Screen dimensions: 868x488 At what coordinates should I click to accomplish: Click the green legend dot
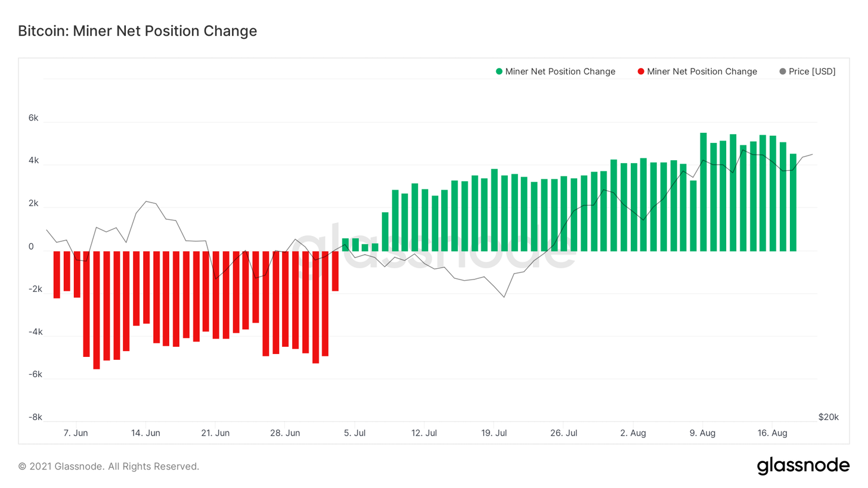click(499, 72)
